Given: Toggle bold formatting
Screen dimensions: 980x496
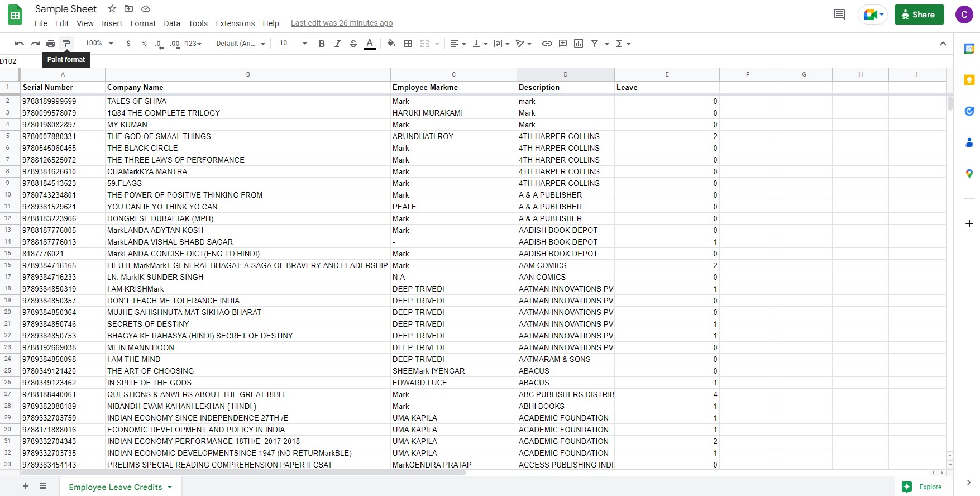Looking at the screenshot, I should 322,44.
